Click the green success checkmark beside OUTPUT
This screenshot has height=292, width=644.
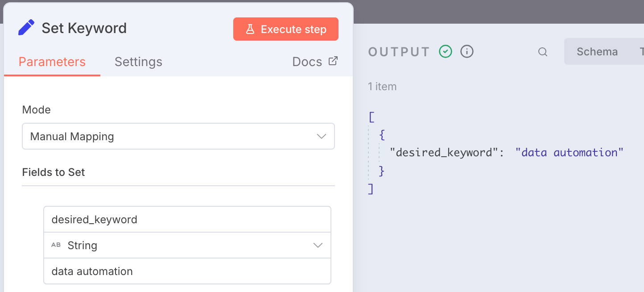(445, 52)
